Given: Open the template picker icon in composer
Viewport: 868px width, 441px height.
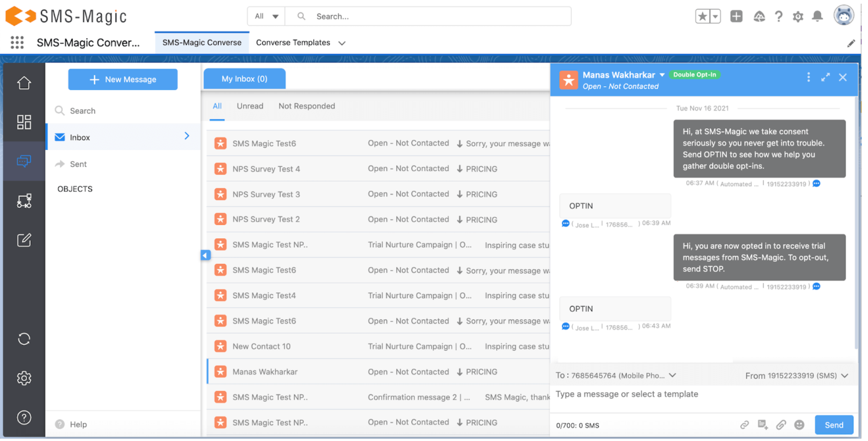Looking at the screenshot, I should click(763, 425).
